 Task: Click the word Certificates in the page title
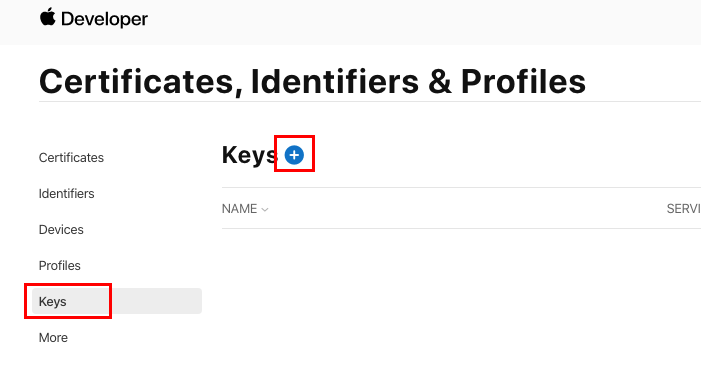coord(140,81)
